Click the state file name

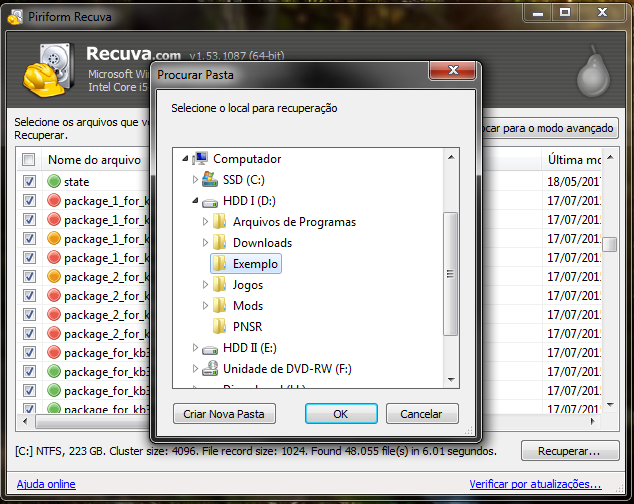point(76,182)
